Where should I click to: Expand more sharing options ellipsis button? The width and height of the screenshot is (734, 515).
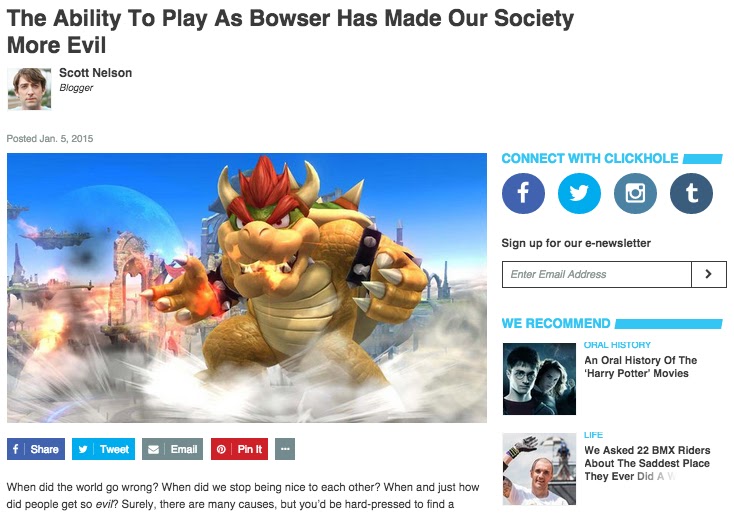(x=285, y=449)
